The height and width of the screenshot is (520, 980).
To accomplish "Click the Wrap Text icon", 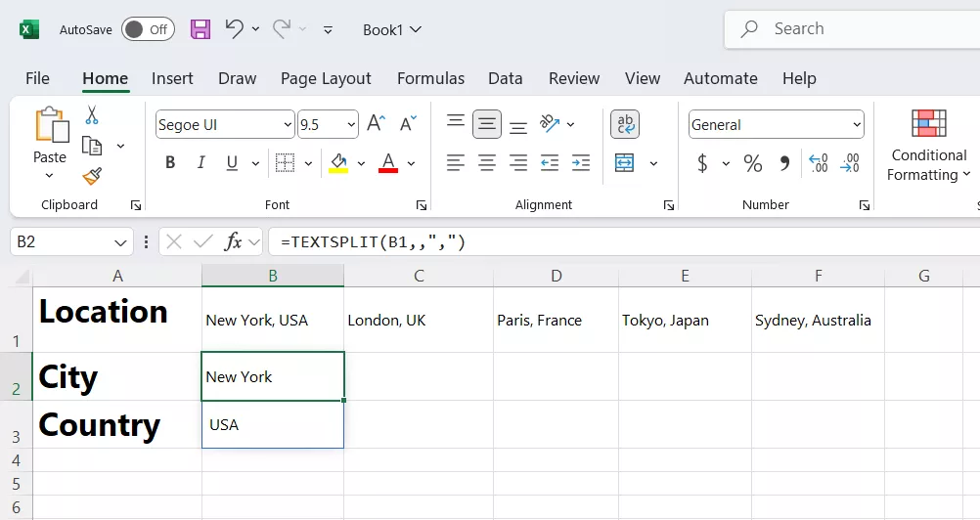I will [625, 124].
